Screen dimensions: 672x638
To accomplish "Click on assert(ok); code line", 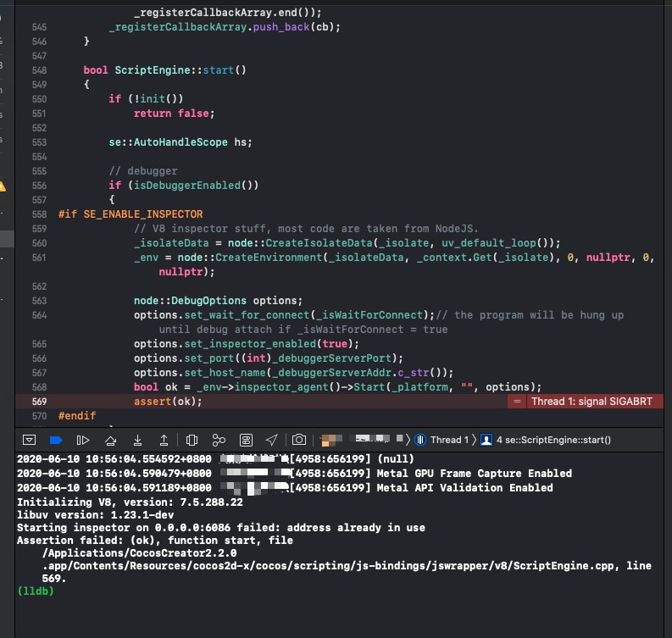I will coord(168,402).
